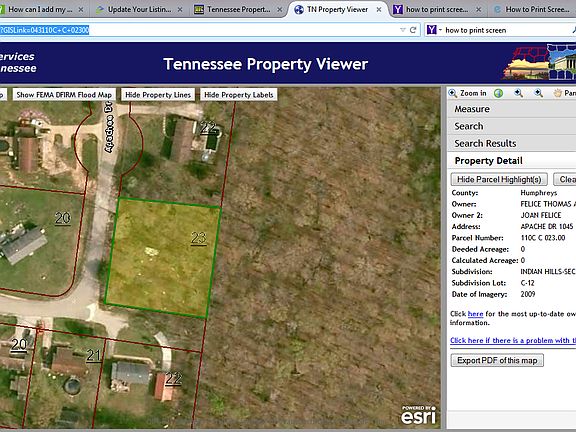
Task: Click 'Click here if there is a problem' link
Action: pyautogui.click(x=513, y=341)
